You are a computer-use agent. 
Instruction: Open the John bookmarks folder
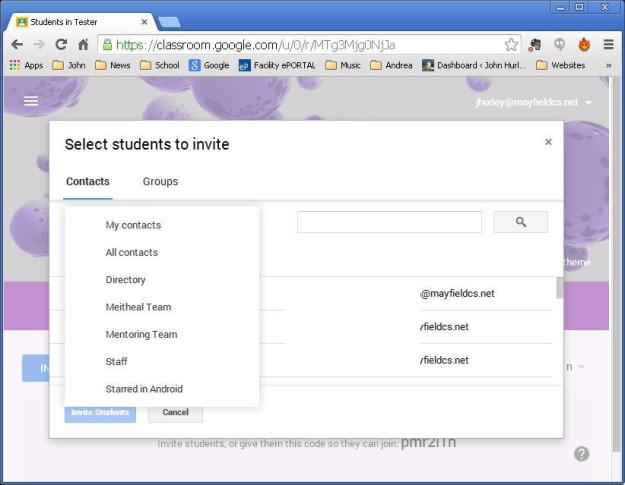pyautogui.click(x=69, y=65)
